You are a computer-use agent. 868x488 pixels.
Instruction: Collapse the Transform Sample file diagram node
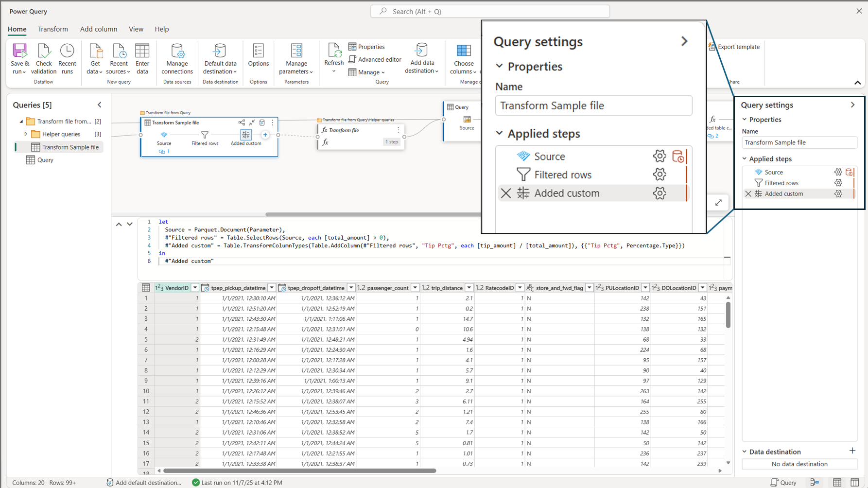pyautogui.click(x=252, y=122)
